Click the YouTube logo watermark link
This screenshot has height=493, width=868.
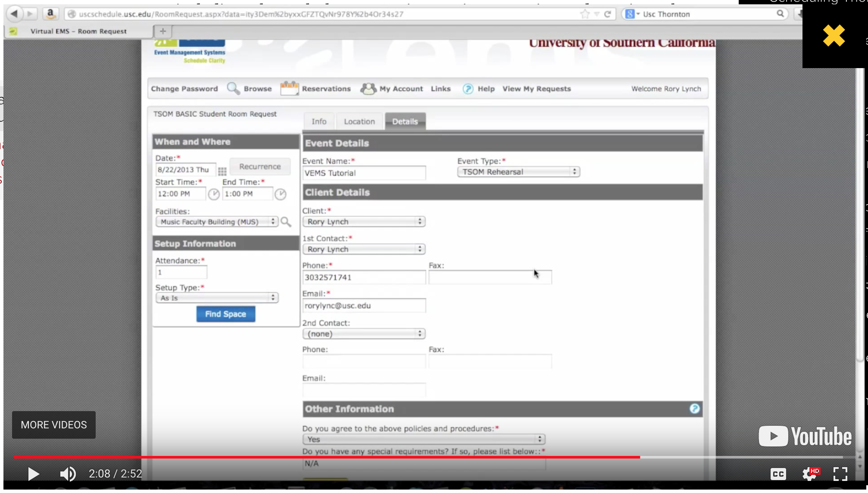805,436
